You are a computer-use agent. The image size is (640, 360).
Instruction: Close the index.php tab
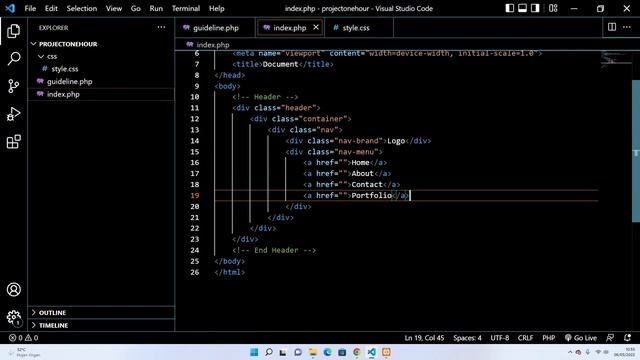click(316, 27)
